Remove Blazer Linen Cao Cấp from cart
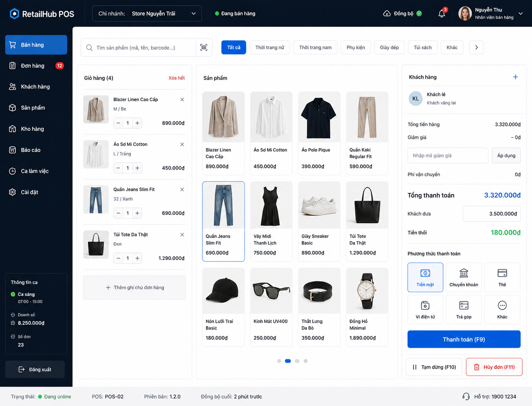 182,100
